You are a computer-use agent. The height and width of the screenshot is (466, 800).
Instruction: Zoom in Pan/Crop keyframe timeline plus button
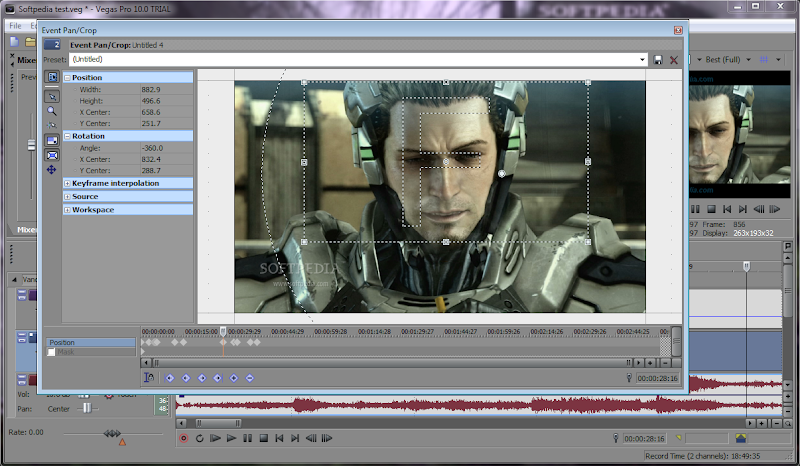coord(651,363)
